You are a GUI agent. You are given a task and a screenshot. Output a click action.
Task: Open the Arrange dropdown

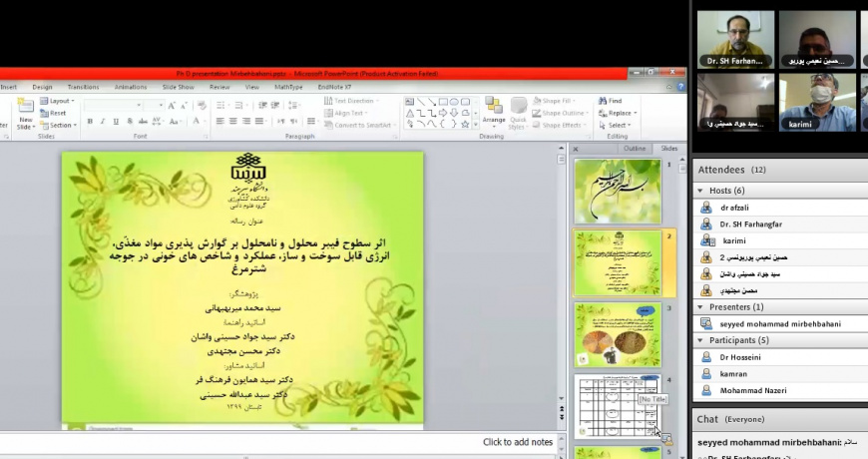pyautogui.click(x=494, y=111)
